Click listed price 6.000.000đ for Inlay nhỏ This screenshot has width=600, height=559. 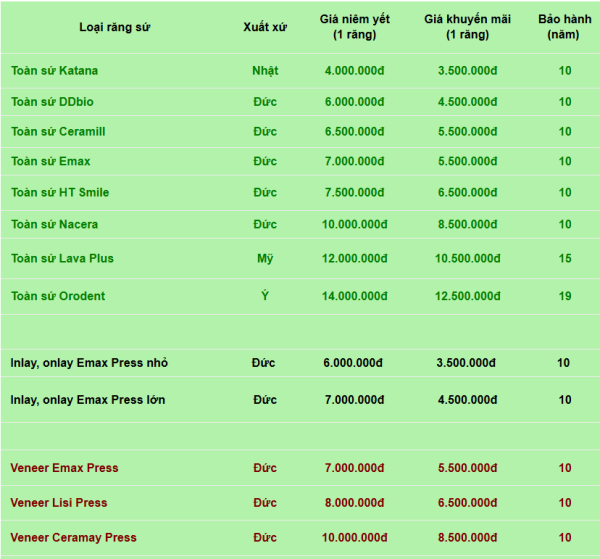[x=353, y=363]
